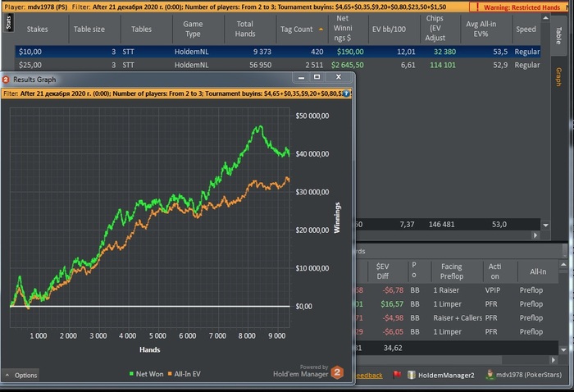Sort hands by $EV Diff column
The image size is (574, 392).
(x=383, y=271)
